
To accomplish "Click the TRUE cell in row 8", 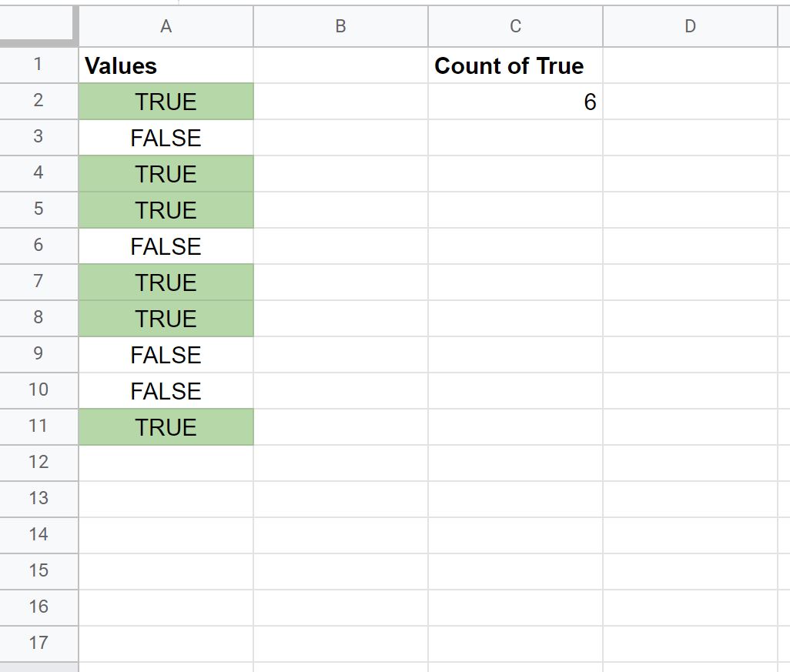I will (x=165, y=318).
